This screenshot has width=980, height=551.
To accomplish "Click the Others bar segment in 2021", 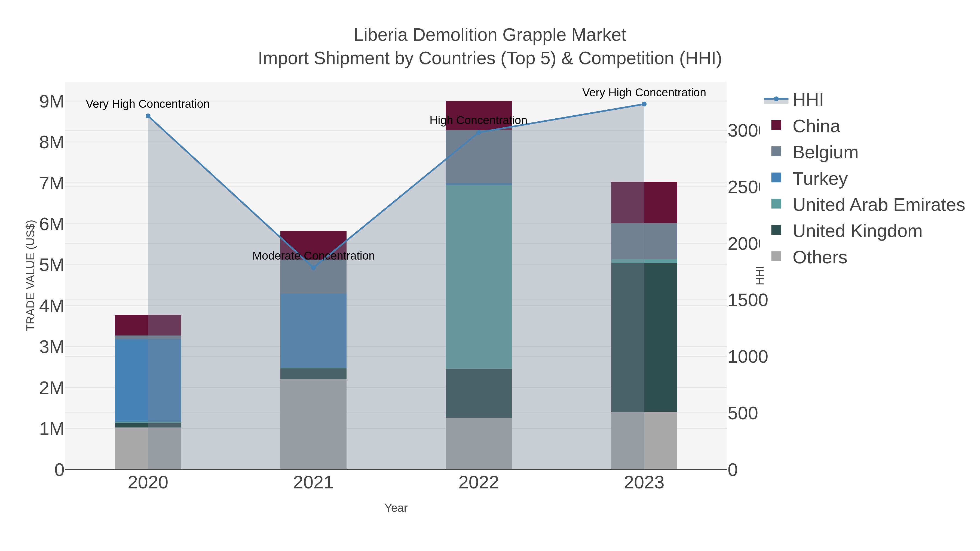I will [314, 424].
